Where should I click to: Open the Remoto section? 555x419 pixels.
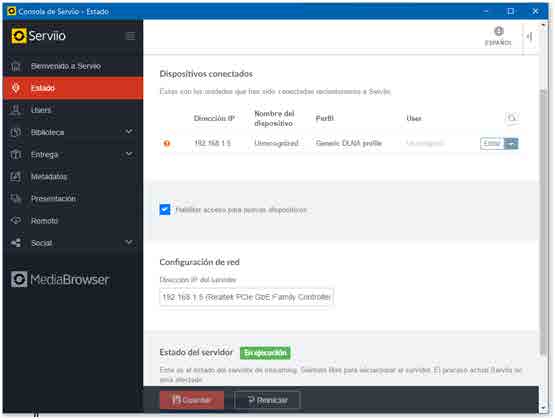pos(73,221)
